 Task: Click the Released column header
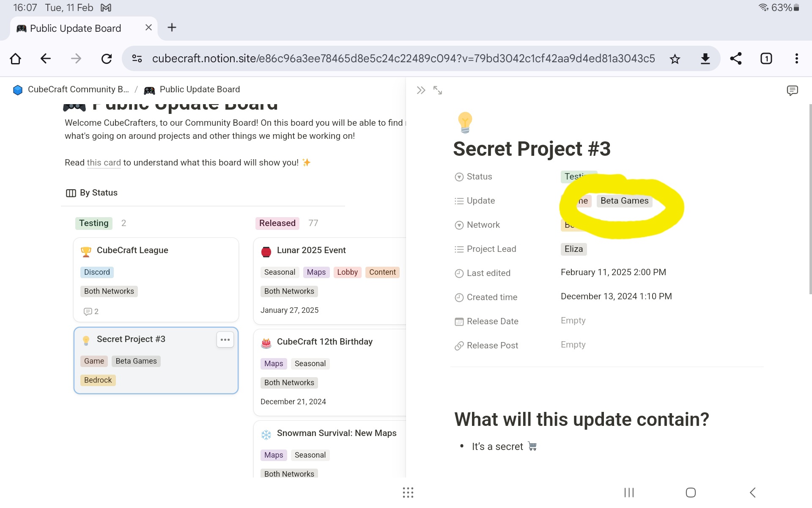click(x=277, y=223)
